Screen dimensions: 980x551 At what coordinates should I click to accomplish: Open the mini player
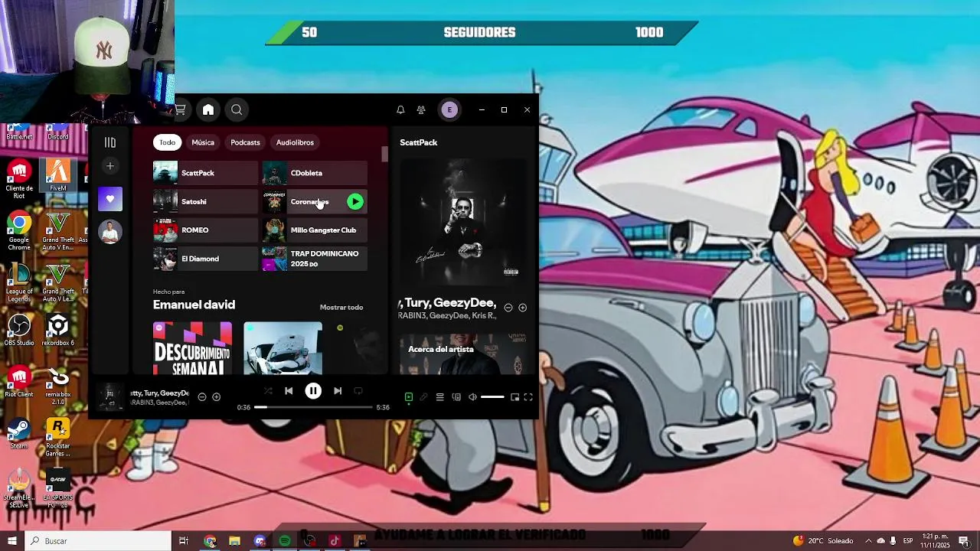pyautogui.click(x=515, y=397)
